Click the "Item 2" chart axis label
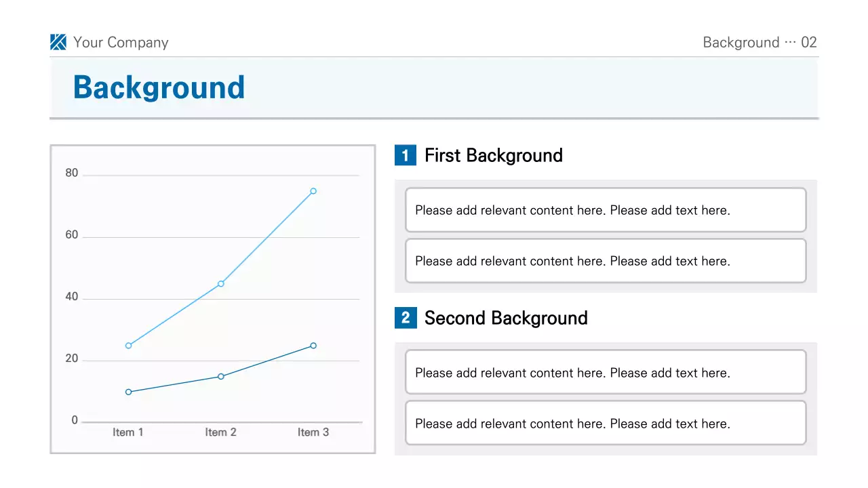The height and width of the screenshot is (488, 868). (221, 432)
